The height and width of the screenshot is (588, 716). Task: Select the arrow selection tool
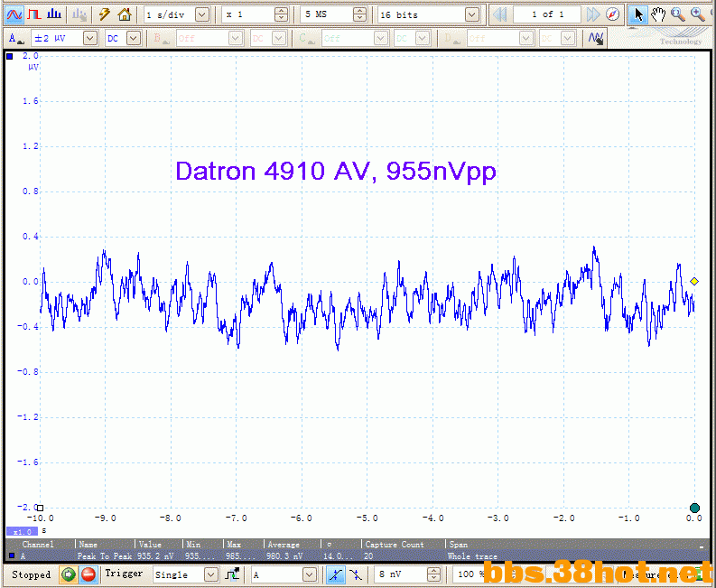click(x=638, y=14)
